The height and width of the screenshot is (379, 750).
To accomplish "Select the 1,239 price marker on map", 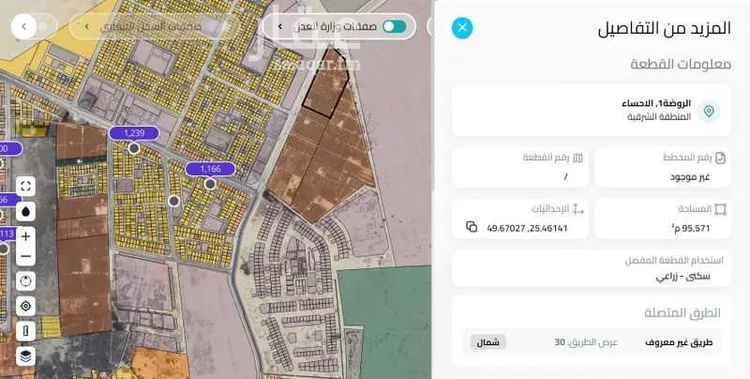I will click(134, 134).
